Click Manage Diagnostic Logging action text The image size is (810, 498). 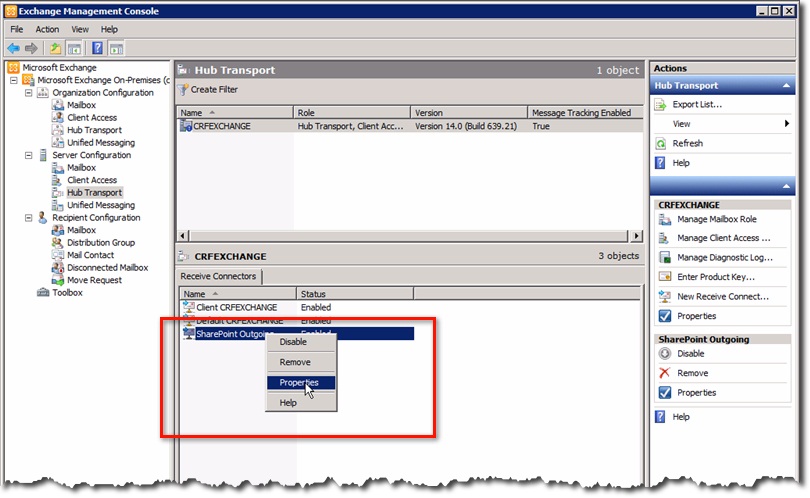pyautogui.click(x=725, y=258)
